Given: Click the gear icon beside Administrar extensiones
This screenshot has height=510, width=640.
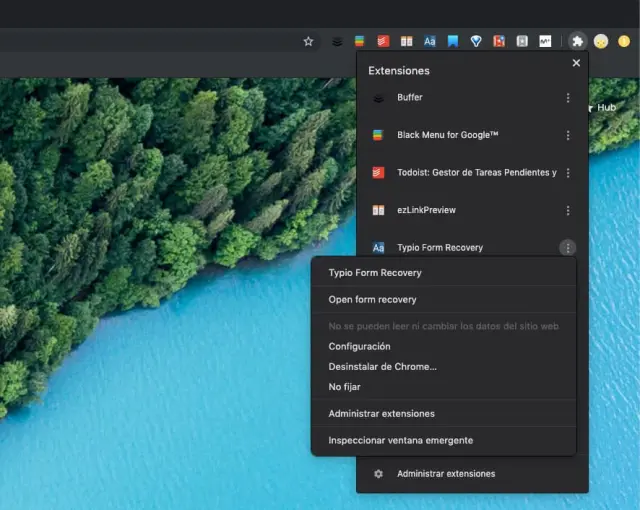Looking at the screenshot, I should coord(378,474).
